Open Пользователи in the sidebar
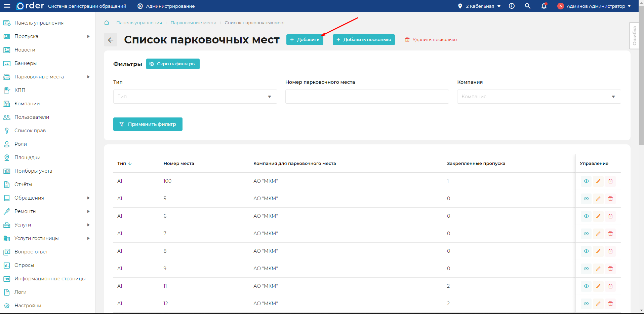 click(x=32, y=117)
